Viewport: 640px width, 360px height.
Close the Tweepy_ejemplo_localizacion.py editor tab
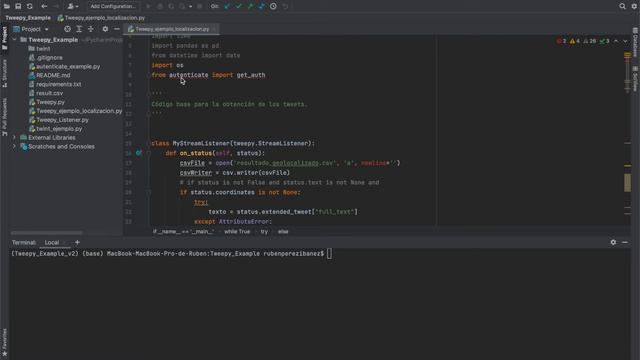(x=215, y=29)
